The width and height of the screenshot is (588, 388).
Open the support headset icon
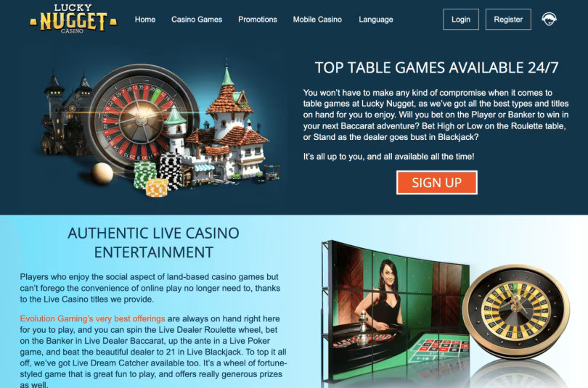click(549, 19)
